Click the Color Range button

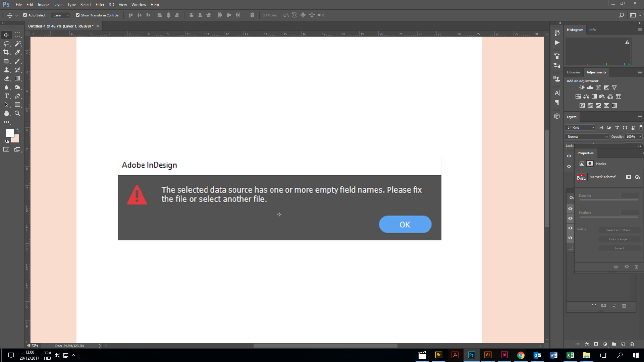pyautogui.click(x=619, y=239)
